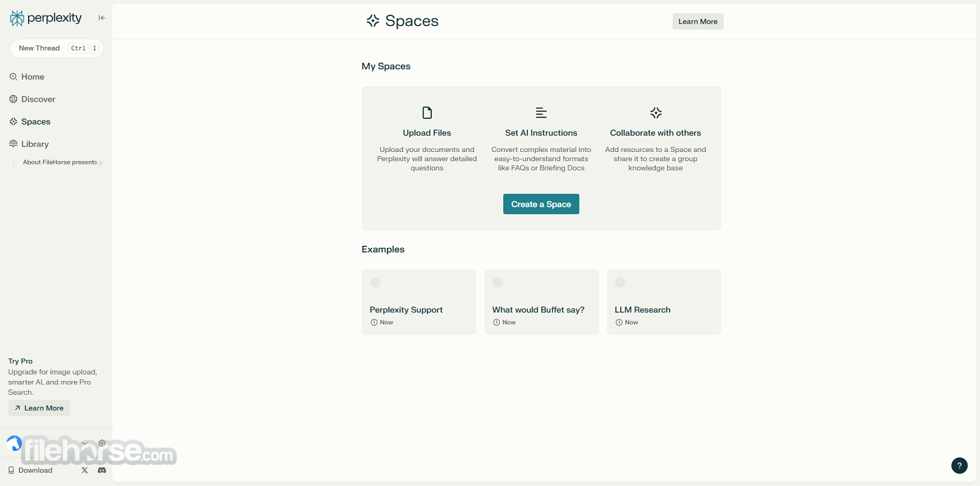Screen dimensions: 980x486
Task: Click the Upload Files document icon
Action: 427,113
